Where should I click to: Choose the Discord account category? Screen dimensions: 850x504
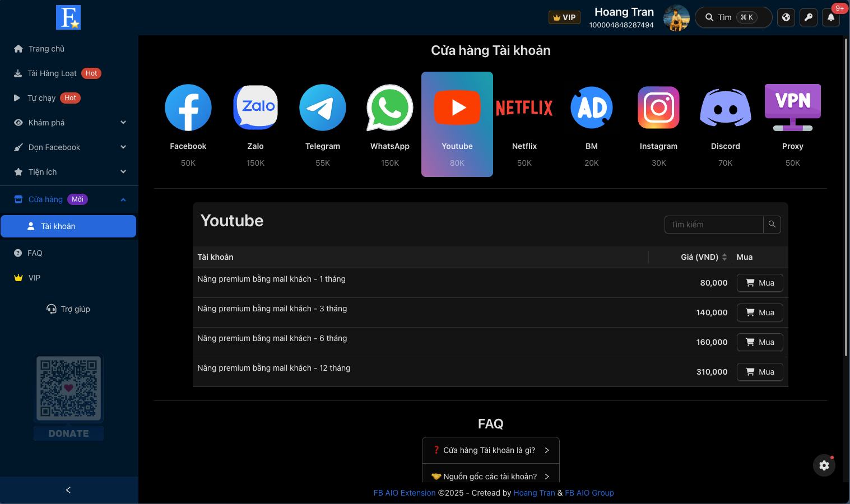click(726, 124)
